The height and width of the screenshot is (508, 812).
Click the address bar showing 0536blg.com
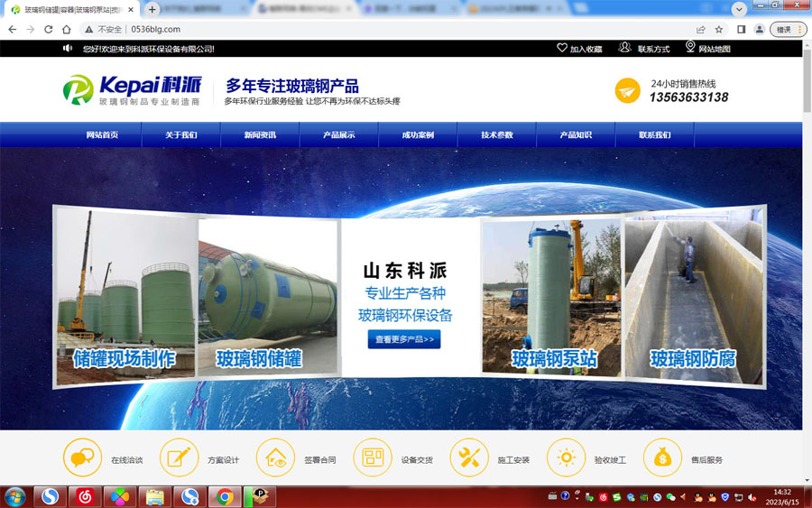pos(361,29)
